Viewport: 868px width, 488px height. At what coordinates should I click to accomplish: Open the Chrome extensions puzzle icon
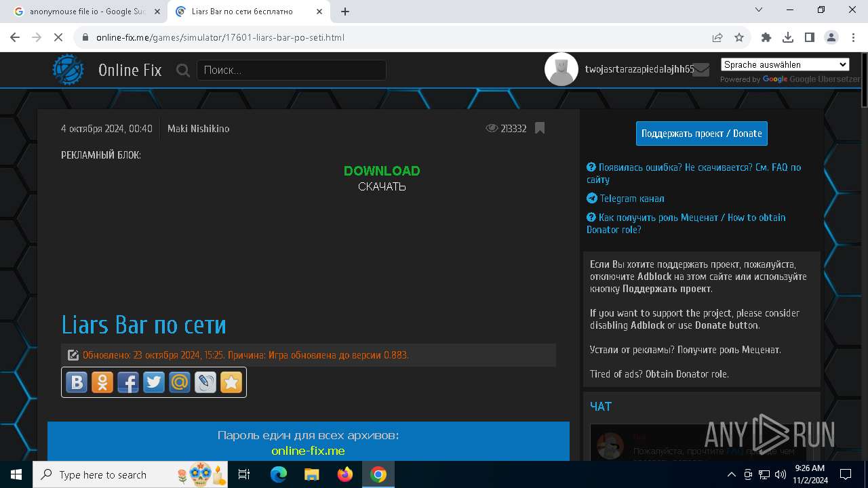pyautogui.click(x=766, y=37)
